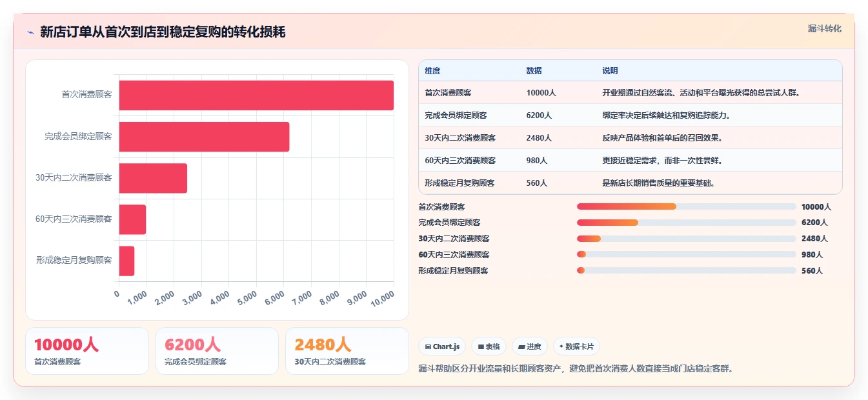The image size is (868, 400).
Task: Click the 30天内二次消费顾客 chart bar
Action: click(x=153, y=178)
